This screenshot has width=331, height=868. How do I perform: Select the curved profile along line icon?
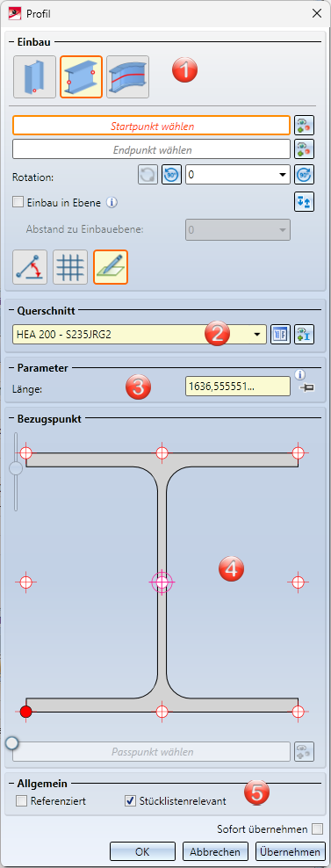tap(128, 77)
